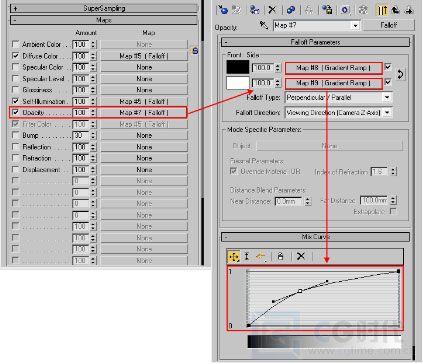Open the Map #7 name dropdown
The image size is (423, 364).
point(356,25)
